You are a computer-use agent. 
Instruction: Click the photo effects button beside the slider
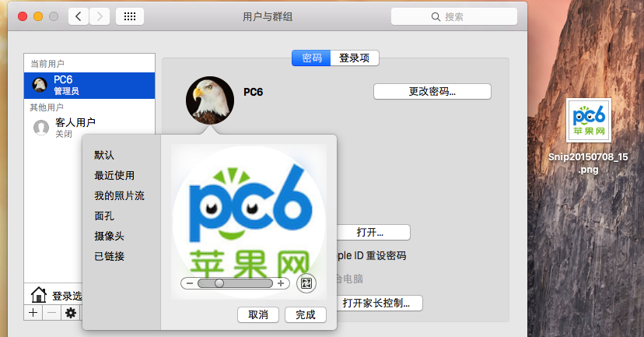(x=306, y=283)
